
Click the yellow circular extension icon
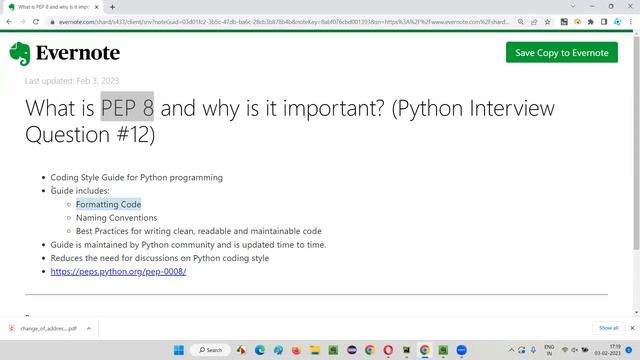(577, 22)
